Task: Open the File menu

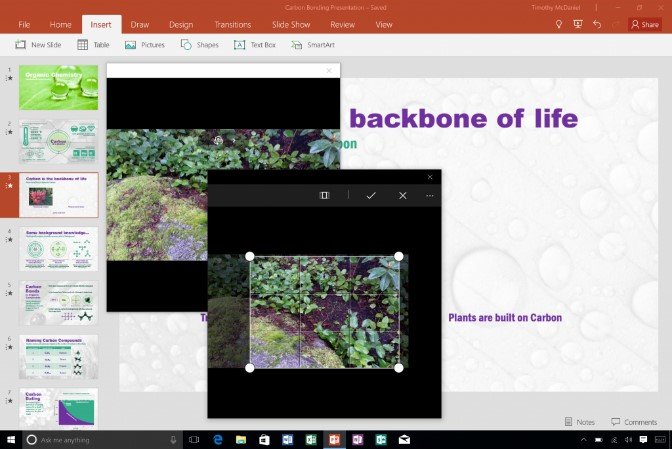Action: coord(24,24)
